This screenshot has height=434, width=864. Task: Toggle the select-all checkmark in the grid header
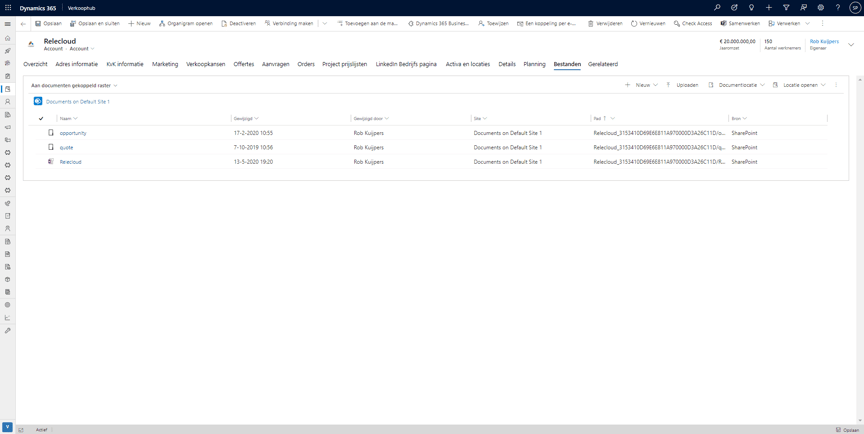(x=41, y=118)
